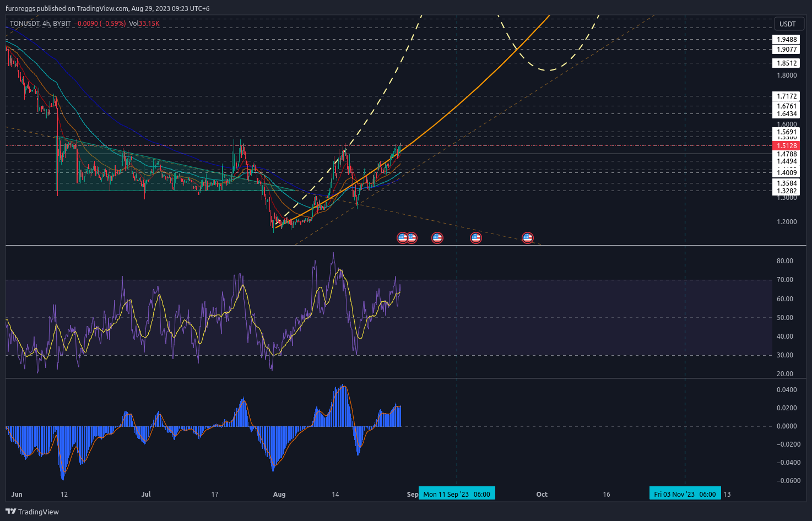Select the 1.8512 price level label
The image size is (812, 521).
click(x=787, y=63)
